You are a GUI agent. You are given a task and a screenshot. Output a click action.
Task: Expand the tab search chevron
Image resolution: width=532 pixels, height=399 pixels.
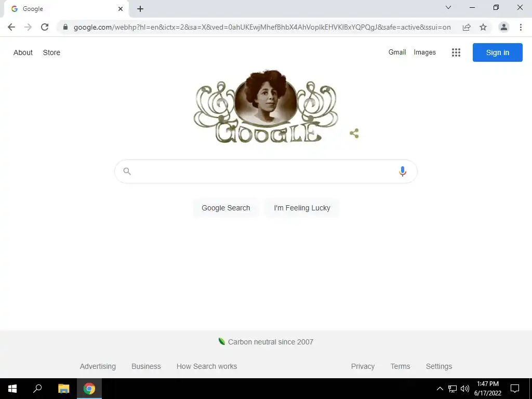pos(448,7)
